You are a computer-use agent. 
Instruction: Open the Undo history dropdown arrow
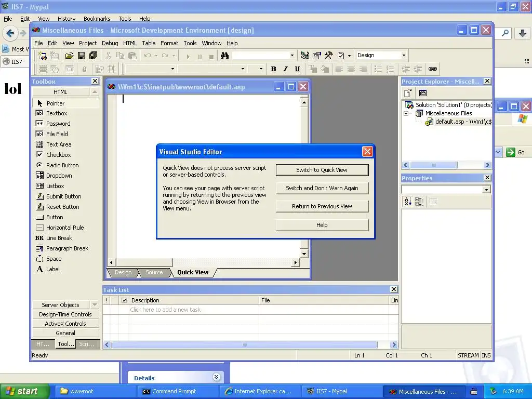pyautogui.click(x=156, y=56)
